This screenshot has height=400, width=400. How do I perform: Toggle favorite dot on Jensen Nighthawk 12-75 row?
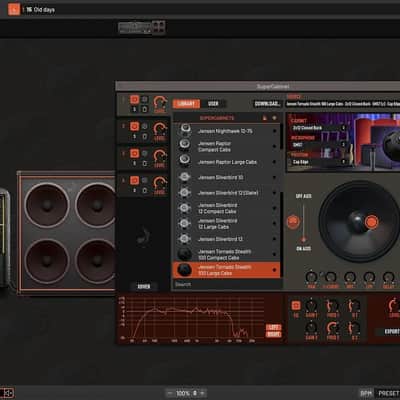pyautogui.click(x=274, y=131)
